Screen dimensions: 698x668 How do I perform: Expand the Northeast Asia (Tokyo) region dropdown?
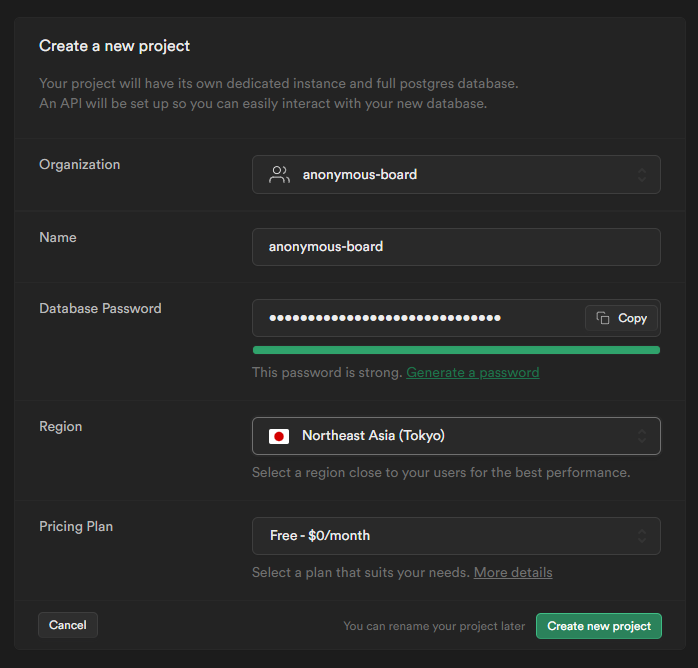pyautogui.click(x=456, y=436)
